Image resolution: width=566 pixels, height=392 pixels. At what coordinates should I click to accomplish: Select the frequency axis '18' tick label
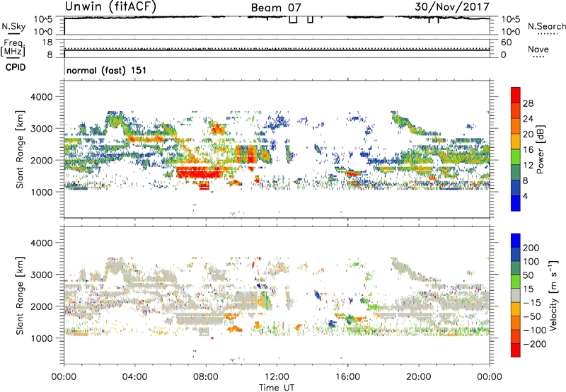(47, 42)
